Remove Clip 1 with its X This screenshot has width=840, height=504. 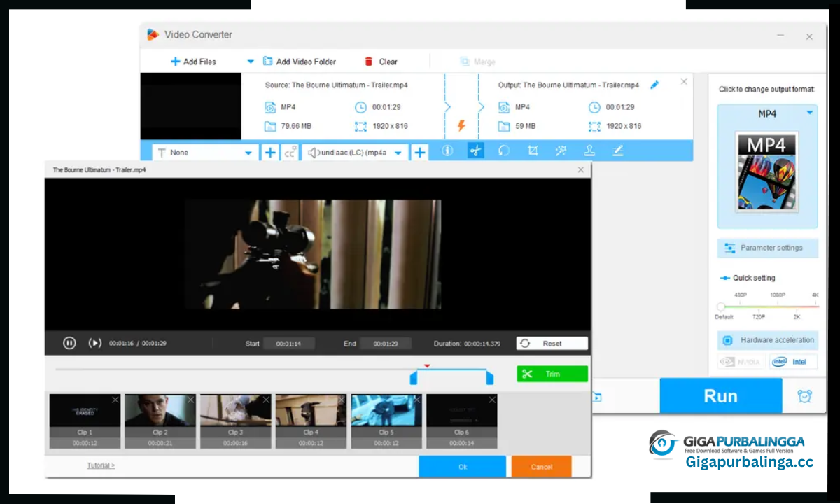[115, 400]
